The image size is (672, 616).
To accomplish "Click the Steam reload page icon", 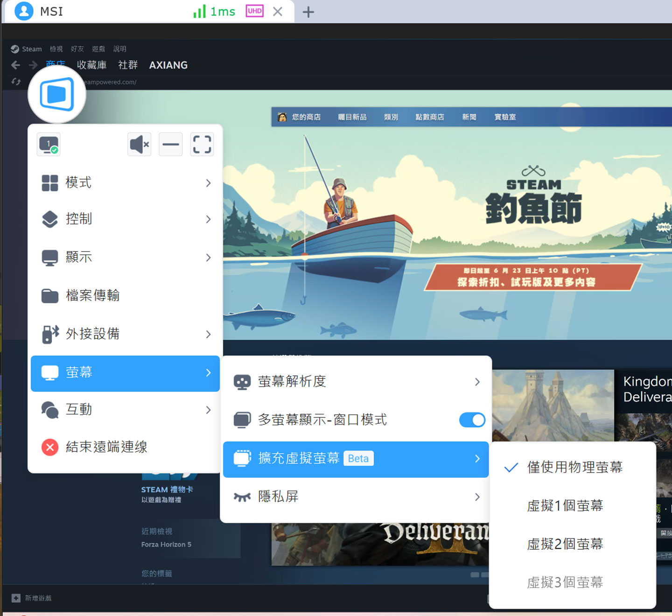I will click(16, 82).
